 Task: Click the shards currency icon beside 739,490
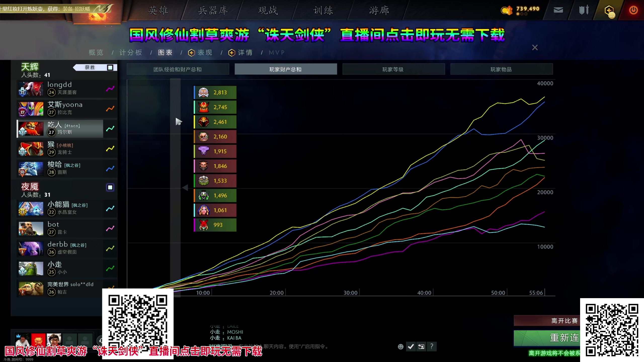506,10
